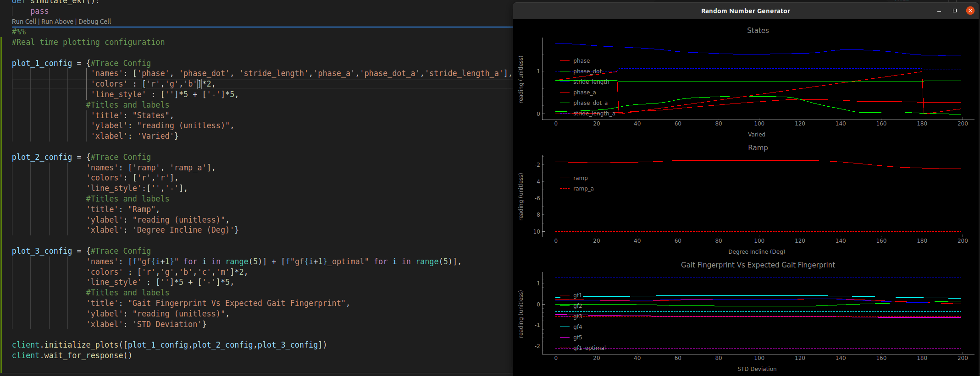The width and height of the screenshot is (980, 376).
Task: Click the 'gf5' legend entry
Action: point(577,338)
